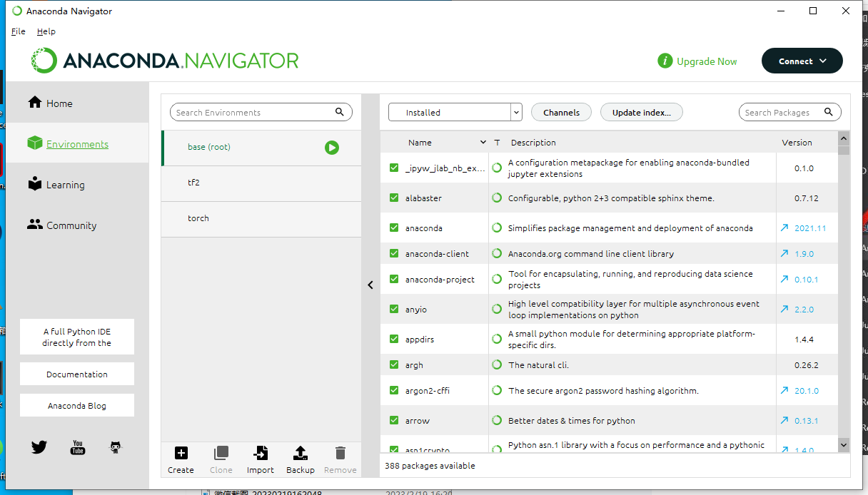This screenshot has width=868, height=495.
Task: Open the File menu
Action: click(x=19, y=31)
